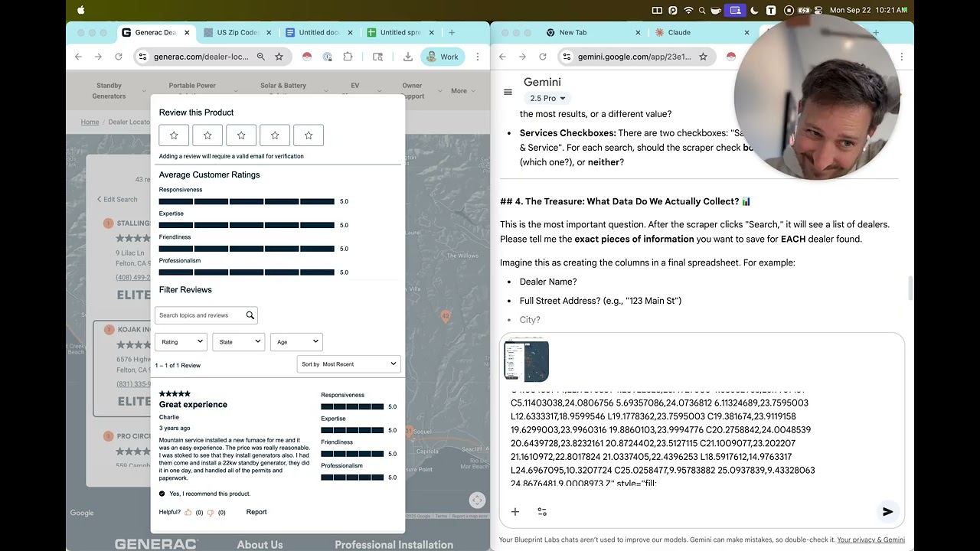Go back in the Generac browser window

click(78, 57)
